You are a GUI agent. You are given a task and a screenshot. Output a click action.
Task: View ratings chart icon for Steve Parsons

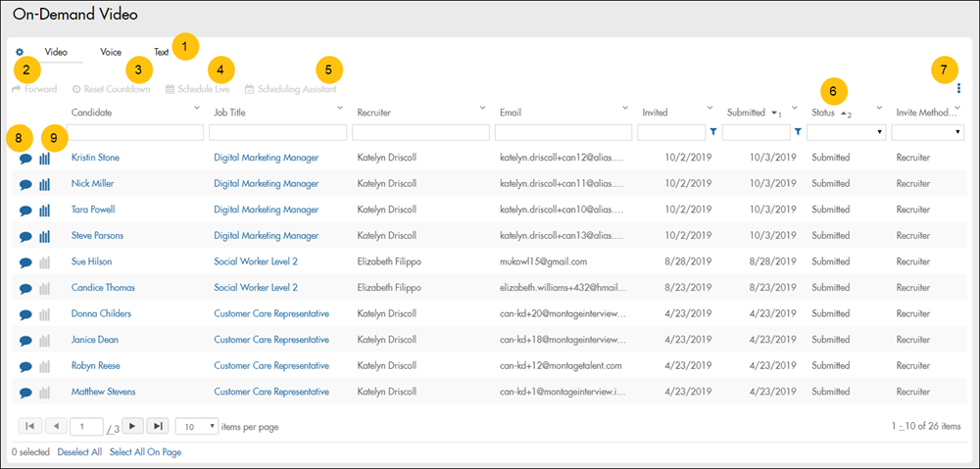44,236
